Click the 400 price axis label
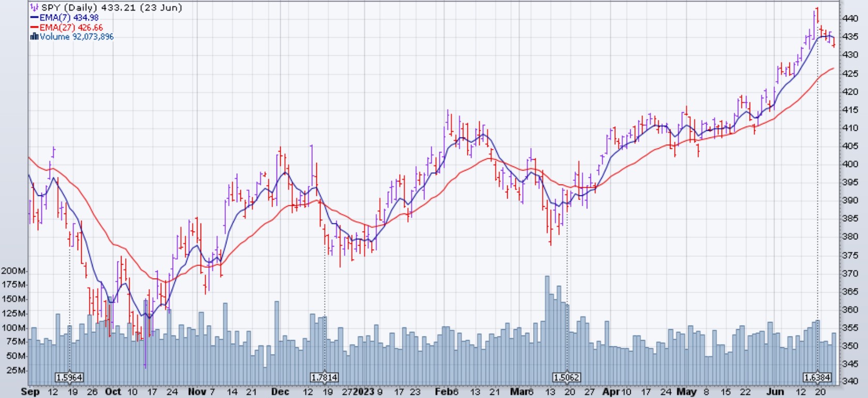Image resolution: width=868 pixels, height=398 pixels. click(x=850, y=164)
